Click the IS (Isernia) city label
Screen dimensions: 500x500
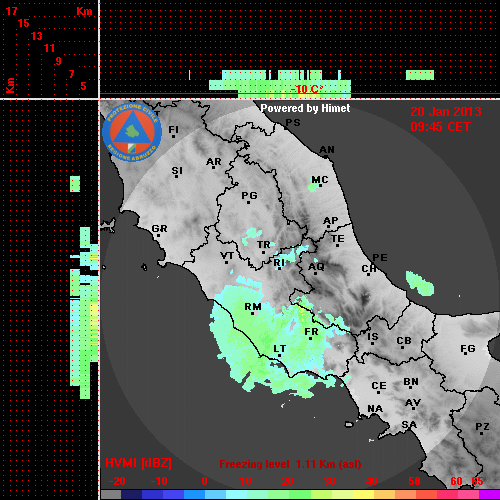(x=373, y=337)
